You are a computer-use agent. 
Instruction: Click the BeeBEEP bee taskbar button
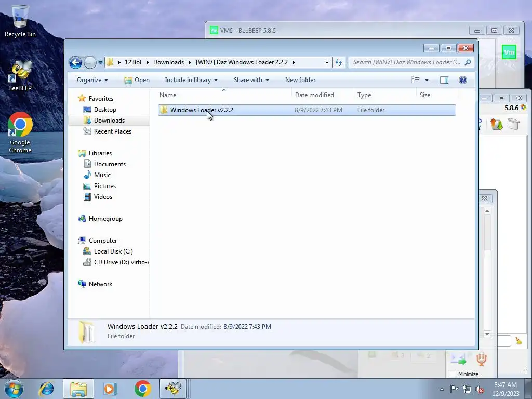(173, 389)
